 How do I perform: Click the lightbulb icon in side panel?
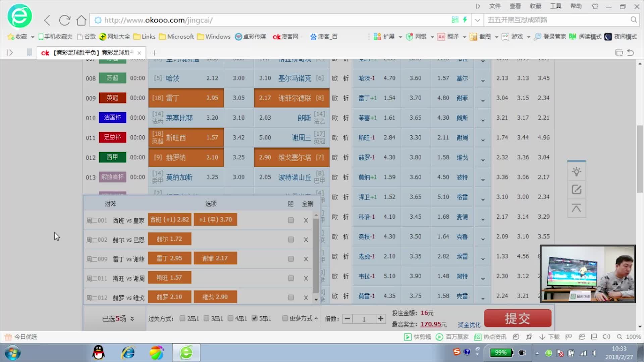(x=576, y=172)
